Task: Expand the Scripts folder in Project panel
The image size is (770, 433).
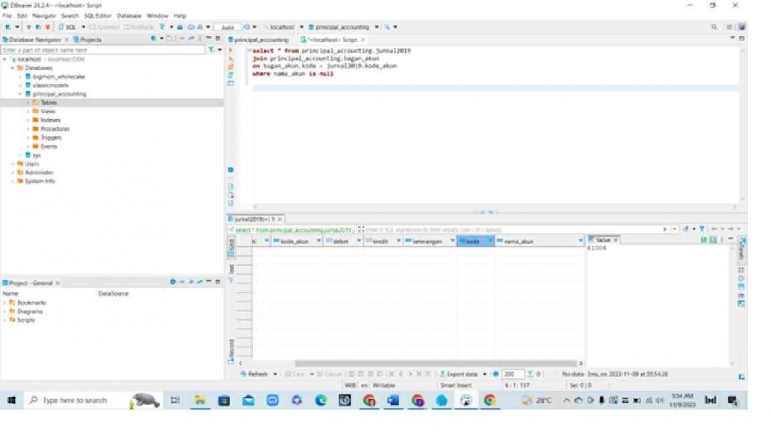Action: (5, 320)
